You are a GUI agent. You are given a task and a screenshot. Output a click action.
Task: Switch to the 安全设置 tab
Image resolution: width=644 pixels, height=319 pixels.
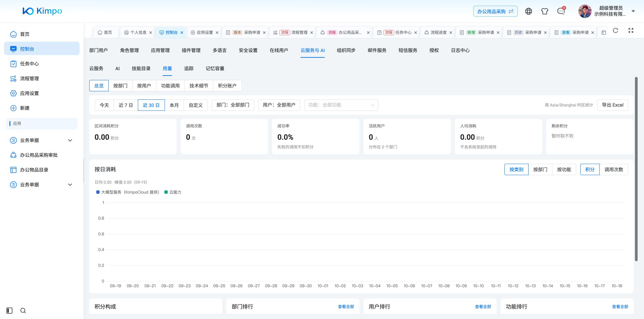click(x=248, y=50)
